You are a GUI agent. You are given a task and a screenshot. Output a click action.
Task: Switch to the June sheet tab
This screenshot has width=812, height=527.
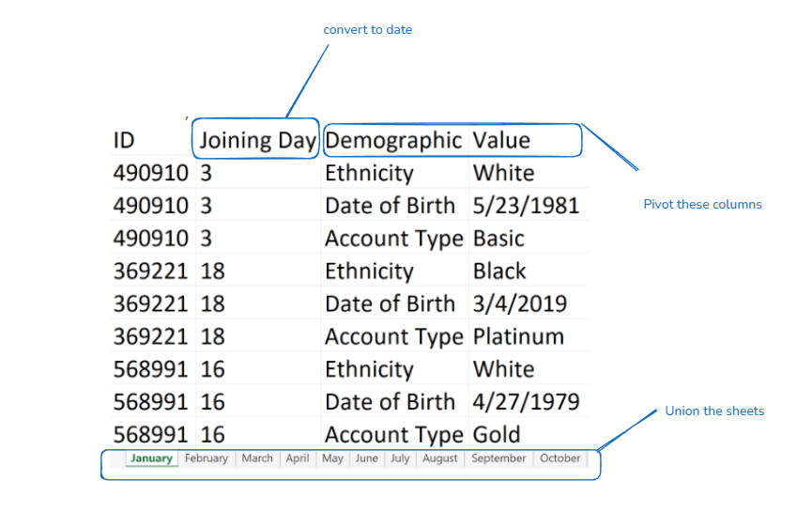click(x=366, y=458)
